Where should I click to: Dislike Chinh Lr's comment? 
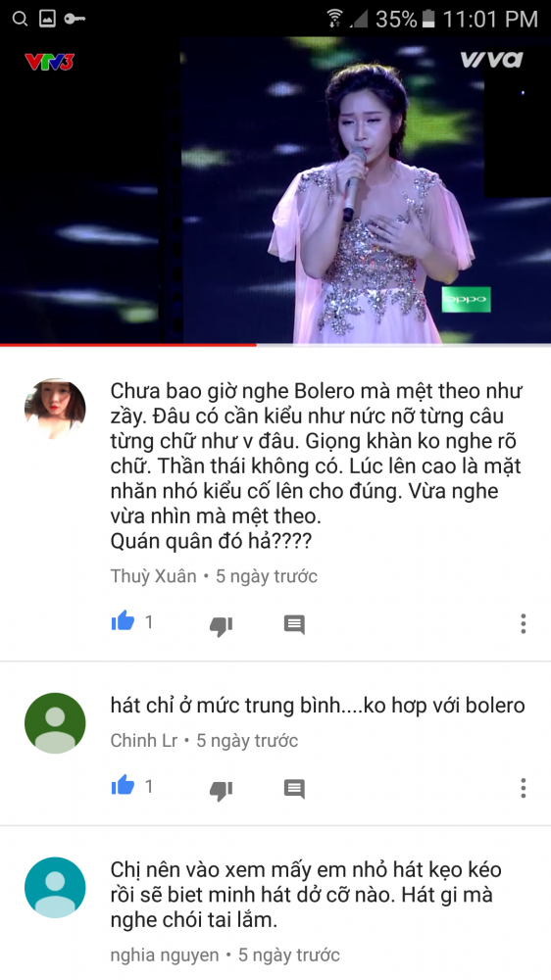pos(221,789)
